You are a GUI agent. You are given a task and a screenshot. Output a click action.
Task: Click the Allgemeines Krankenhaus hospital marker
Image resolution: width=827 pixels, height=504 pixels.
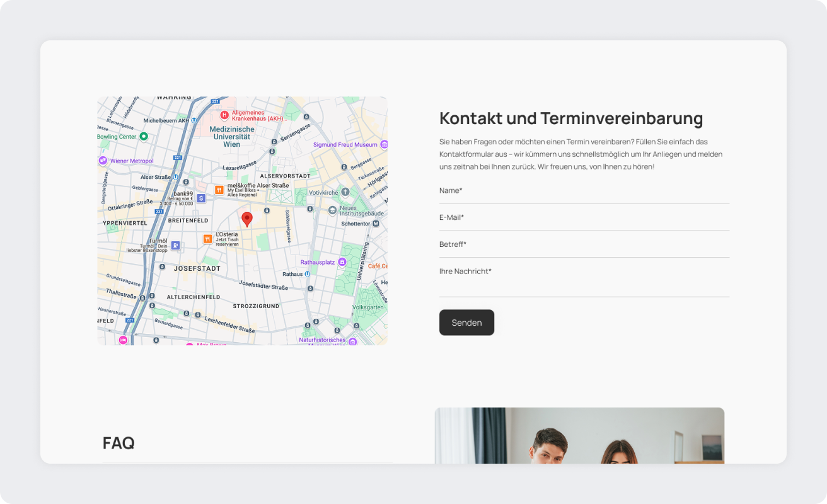pos(224,115)
